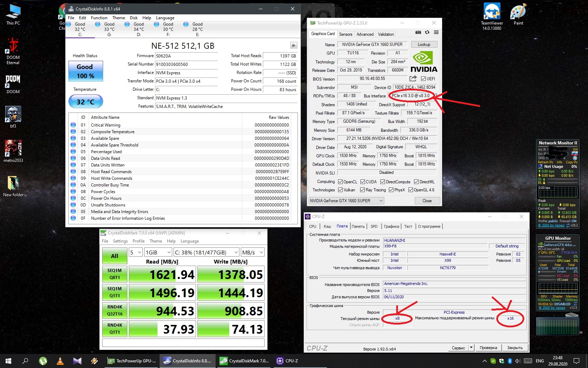The height and width of the screenshot is (368, 588).
Task: Toggle the DirectCompute checkbox
Action: click(x=383, y=182)
